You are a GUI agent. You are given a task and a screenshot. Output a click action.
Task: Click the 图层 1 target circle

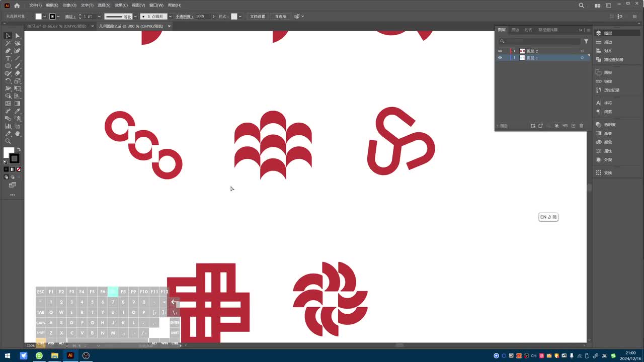[x=582, y=58]
